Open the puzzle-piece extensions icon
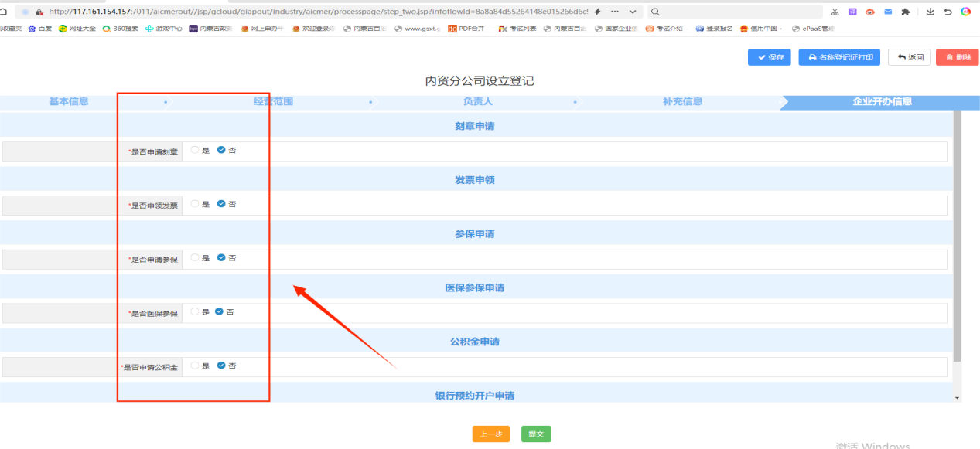The width and height of the screenshot is (980, 449). click(x=905, y=12)
